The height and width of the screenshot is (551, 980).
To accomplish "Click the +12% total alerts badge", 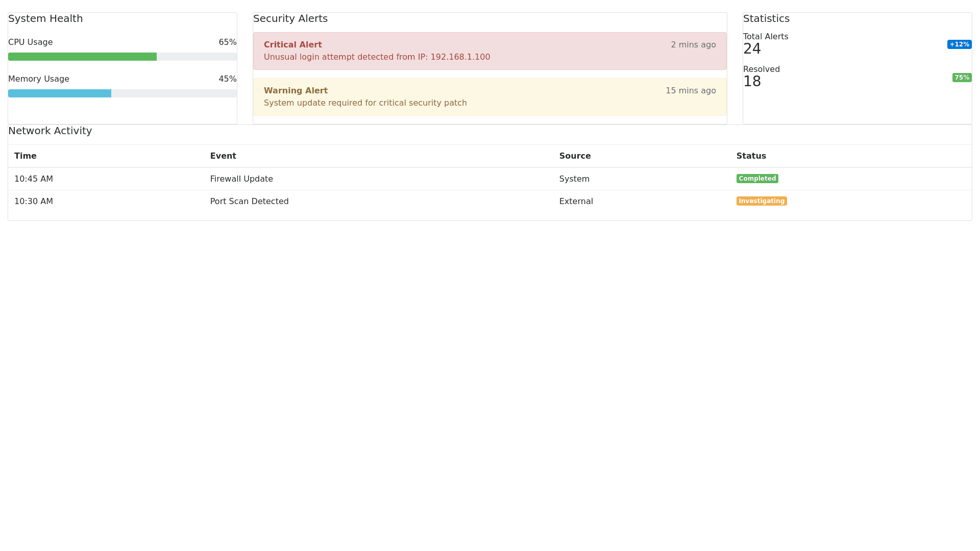I will click(x=959, y=44).
